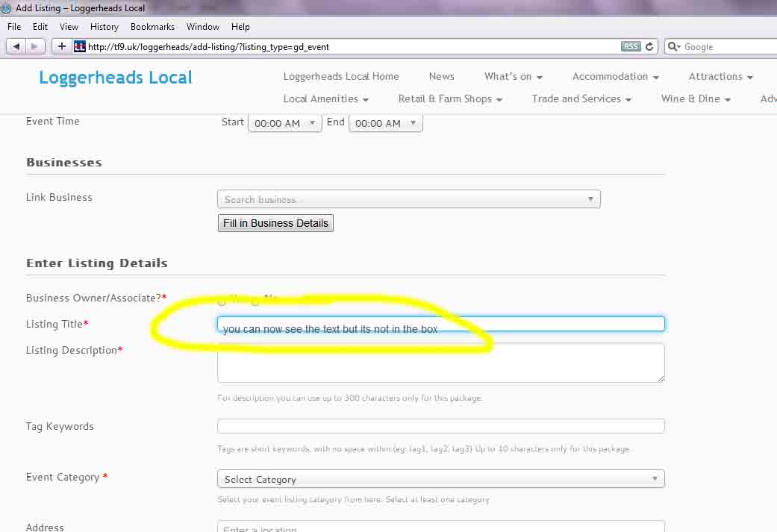Reload the page with the refresh icon

pyautogui.click(x=649, y=46)
